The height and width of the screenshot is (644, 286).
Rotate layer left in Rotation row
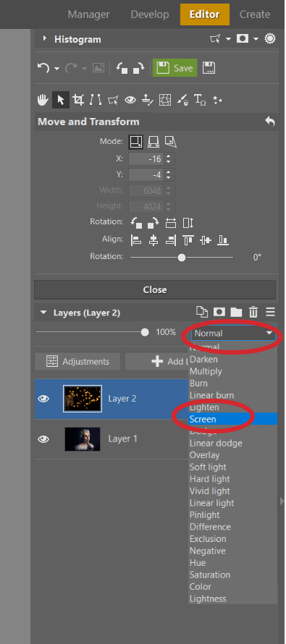[x=136, y=223]
